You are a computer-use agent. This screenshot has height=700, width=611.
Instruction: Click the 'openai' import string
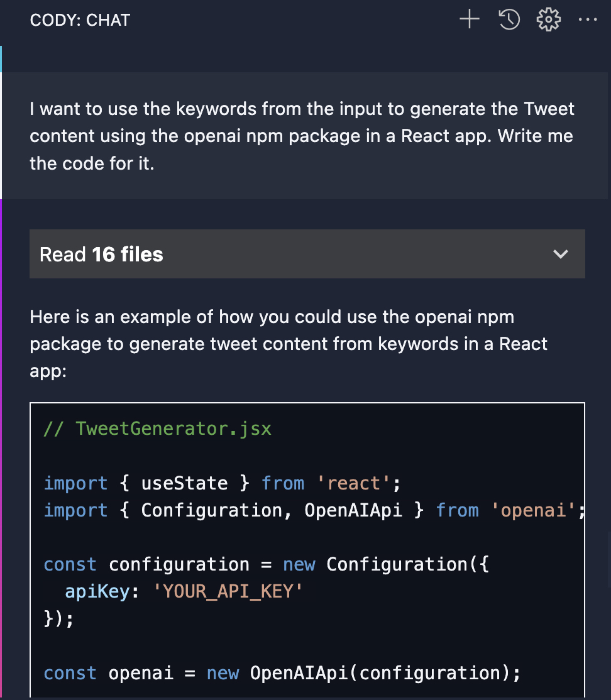(x=533, y=510)
